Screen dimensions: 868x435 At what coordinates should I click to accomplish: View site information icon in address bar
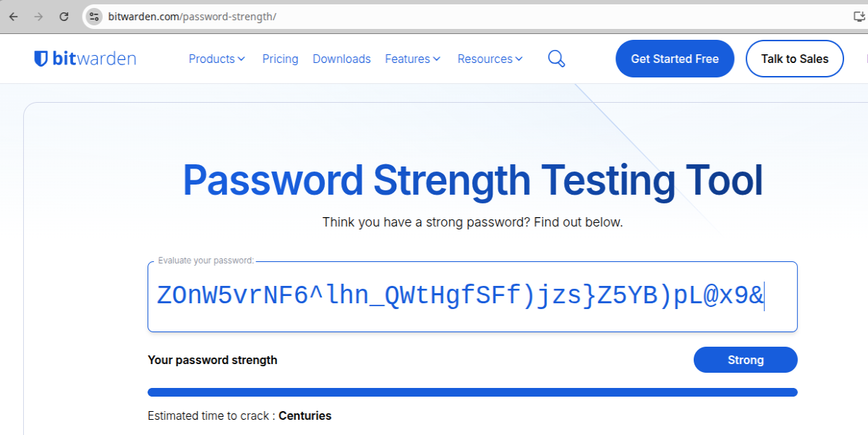click(94, 16)
